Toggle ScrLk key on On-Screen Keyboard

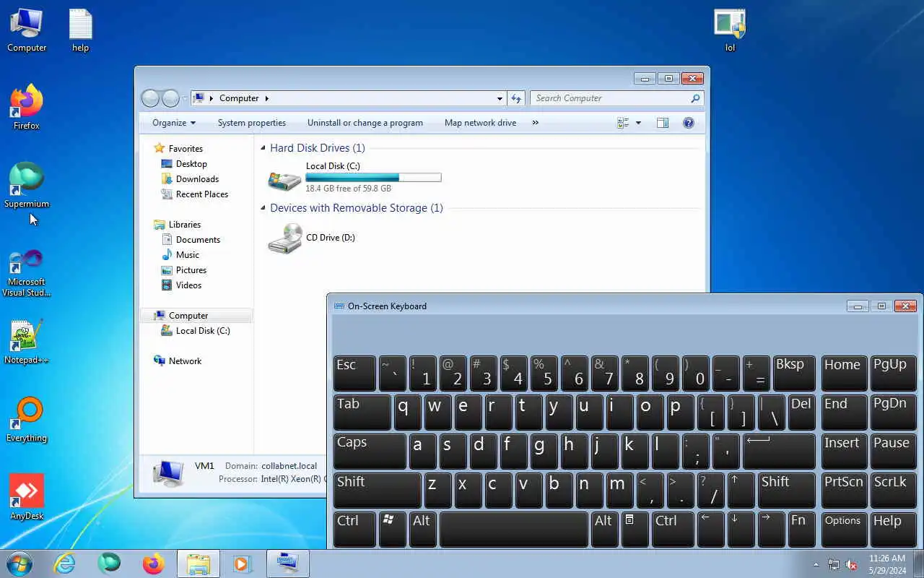pos(894,490)
